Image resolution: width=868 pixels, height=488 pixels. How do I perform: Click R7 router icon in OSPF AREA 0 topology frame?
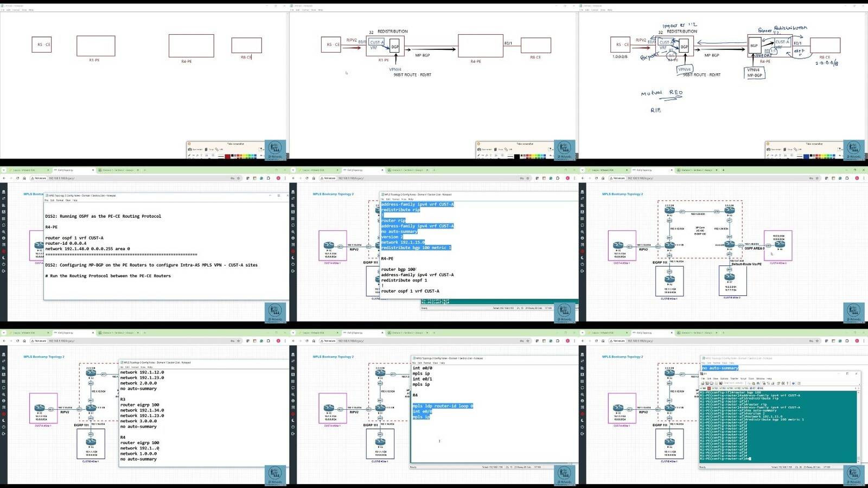point(730,277)
